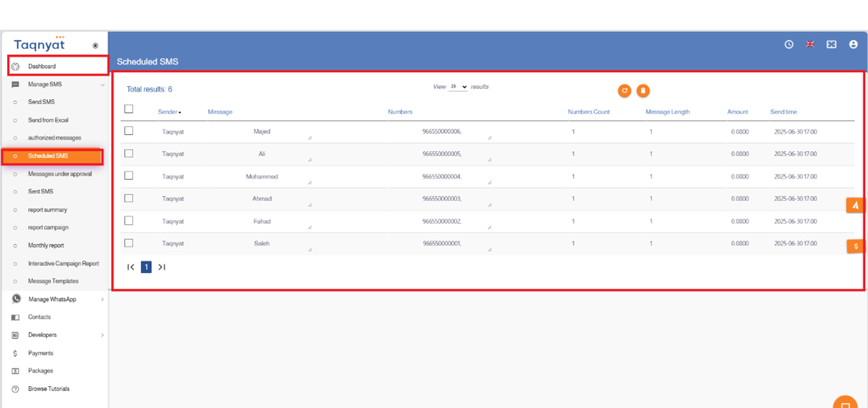Go to first page arrow icon
The width and height of the screenshot is (868, 408).
coord(131,267)
